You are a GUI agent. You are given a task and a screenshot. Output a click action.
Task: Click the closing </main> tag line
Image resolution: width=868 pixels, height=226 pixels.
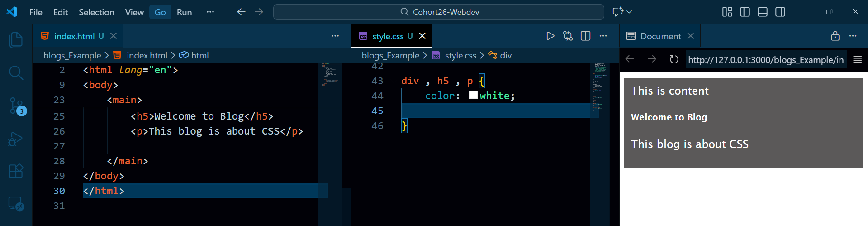127,161
